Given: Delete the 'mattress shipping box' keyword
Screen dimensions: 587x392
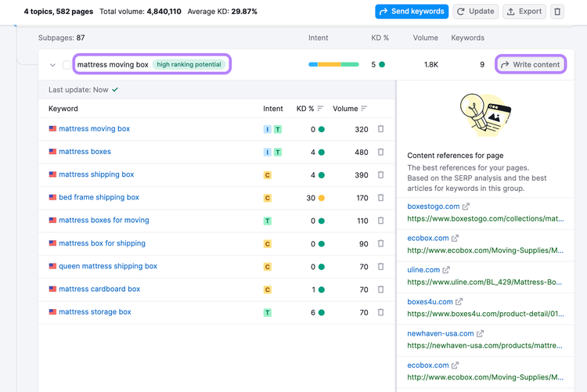Looking at the screenshot, I should point(380,174).
